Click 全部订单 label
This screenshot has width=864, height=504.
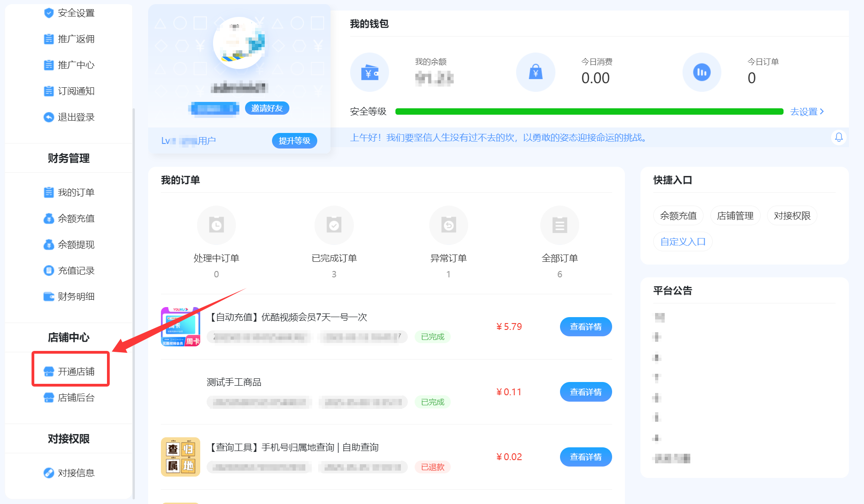(x=560, y=258)
